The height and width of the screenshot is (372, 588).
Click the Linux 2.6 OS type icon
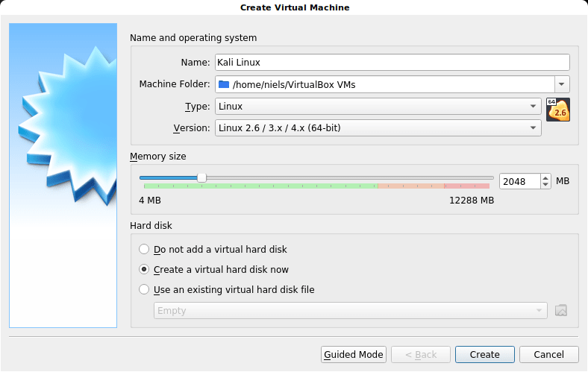point(558,110)
